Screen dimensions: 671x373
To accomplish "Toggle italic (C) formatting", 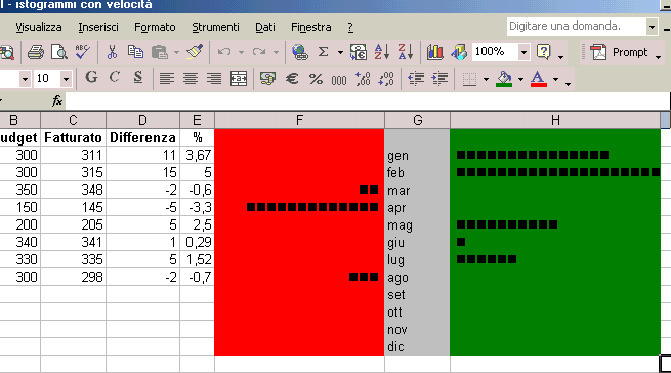I will pos(114,78).
